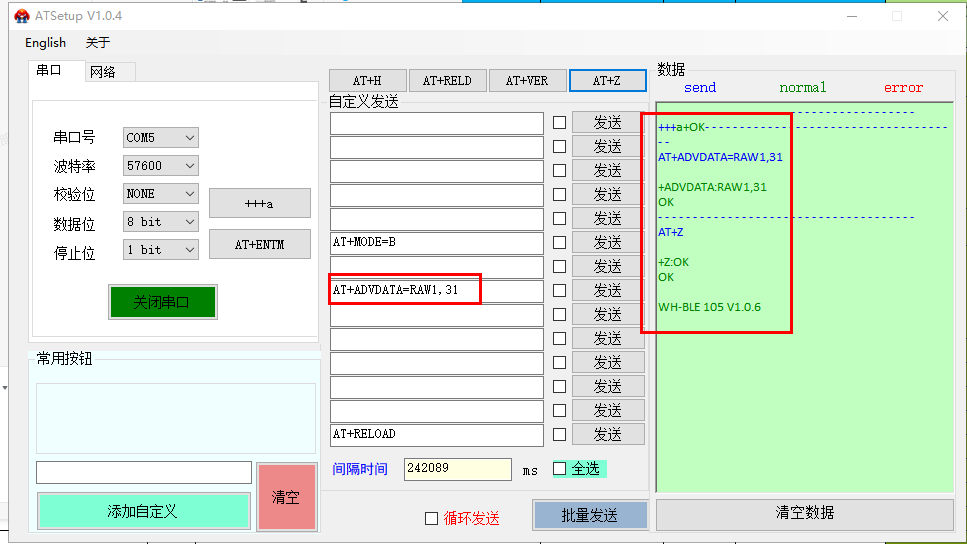Expand the 数据位 8 bit dropdown
This screenshot has height=544, width=967.
coord(160,221)
